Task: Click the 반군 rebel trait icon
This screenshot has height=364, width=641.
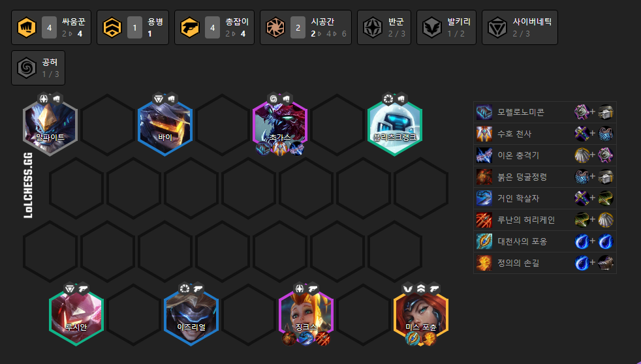Action: point(373,28)
